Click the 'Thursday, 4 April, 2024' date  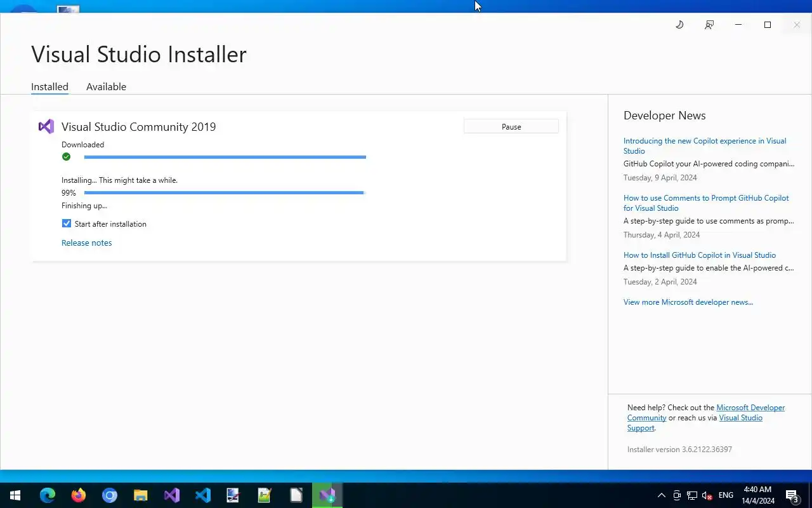tap(662, 235)
